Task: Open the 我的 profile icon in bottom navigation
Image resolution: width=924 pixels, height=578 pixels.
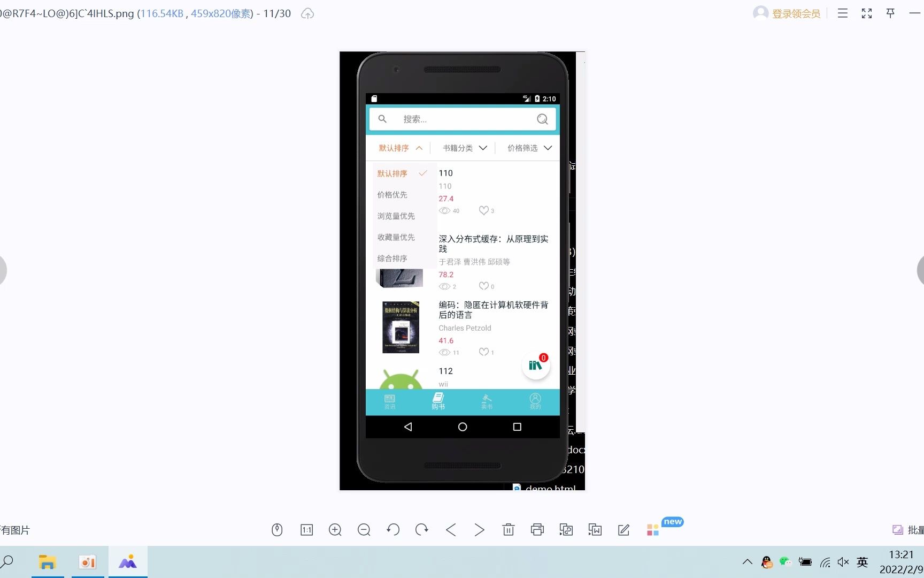Action: pos(535,401)
